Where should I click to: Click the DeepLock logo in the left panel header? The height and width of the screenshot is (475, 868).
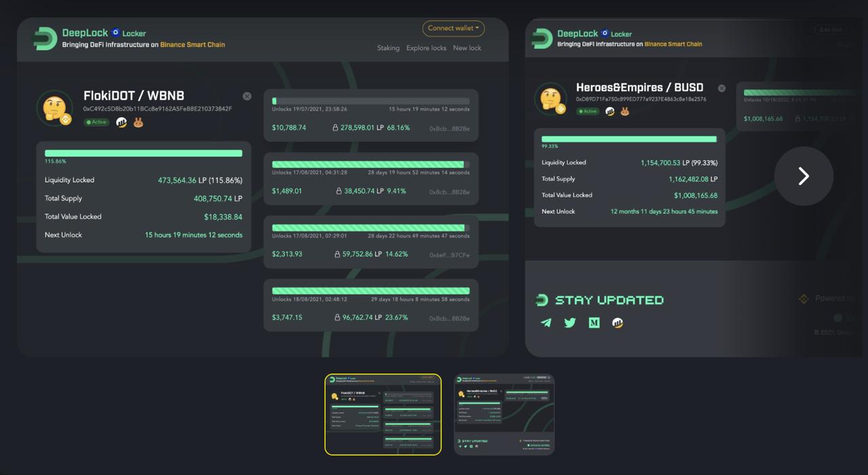(x=45, y=39)
